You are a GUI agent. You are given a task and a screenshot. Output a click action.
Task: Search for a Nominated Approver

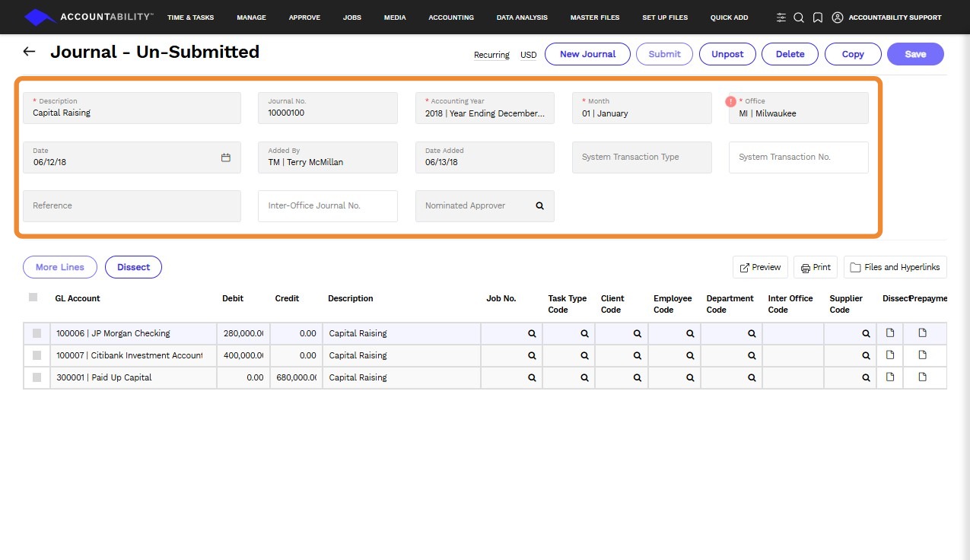click(x=539, y=205)
